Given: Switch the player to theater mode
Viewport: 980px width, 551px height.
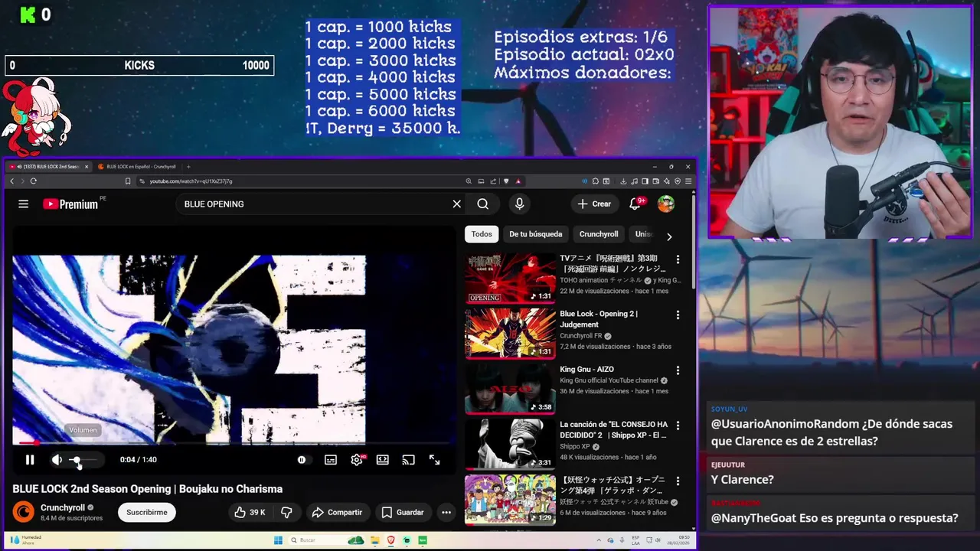Looking at the screenshot, I should point(383,460).
